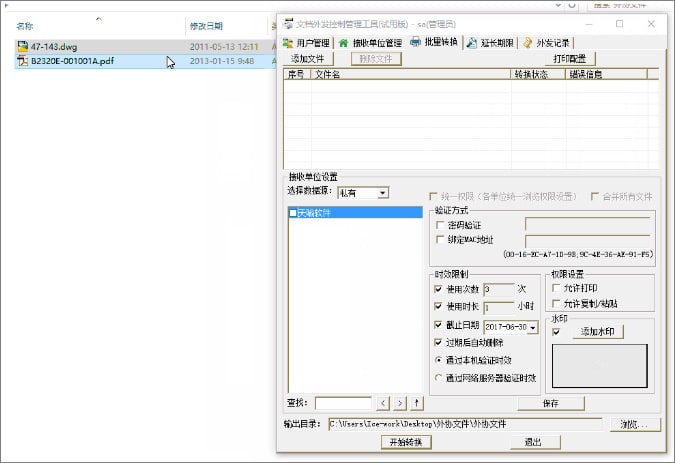The width and height of the screenshot is (675, 463).
Task: Uncheck 使用时长 checkbox
Action: click(x=438, y=306)
